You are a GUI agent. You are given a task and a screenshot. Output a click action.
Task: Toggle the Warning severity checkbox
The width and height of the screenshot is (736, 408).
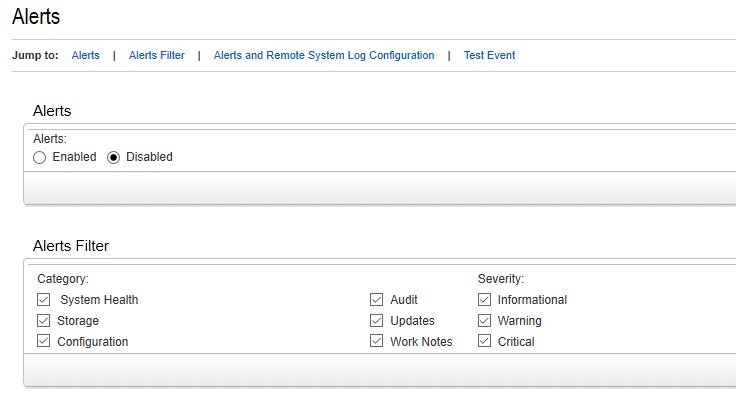point(484,320)
